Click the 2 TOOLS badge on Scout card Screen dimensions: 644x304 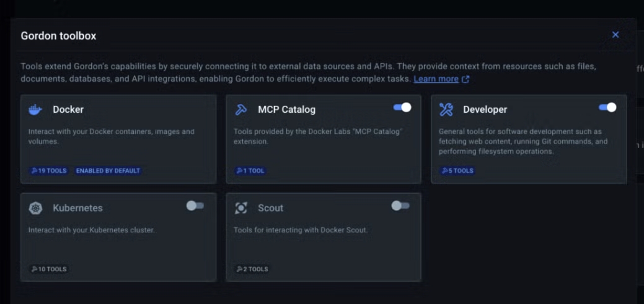(252, 269)
